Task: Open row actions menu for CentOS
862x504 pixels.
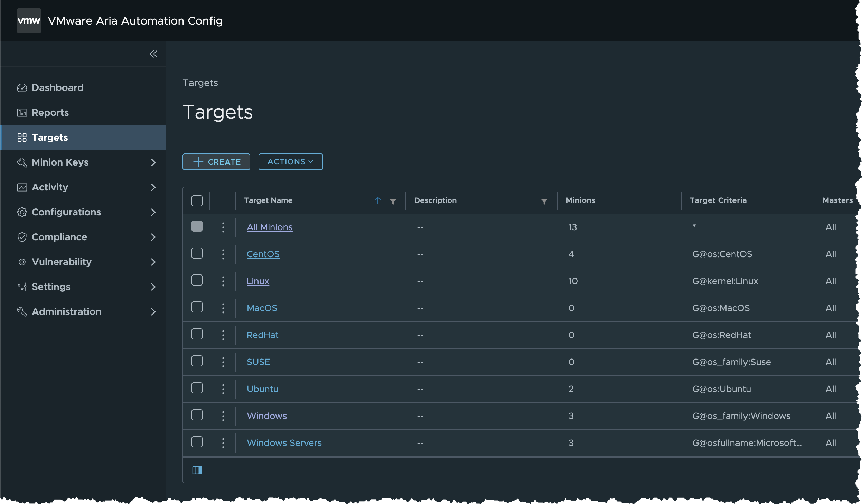Action: tap(223, 254)
